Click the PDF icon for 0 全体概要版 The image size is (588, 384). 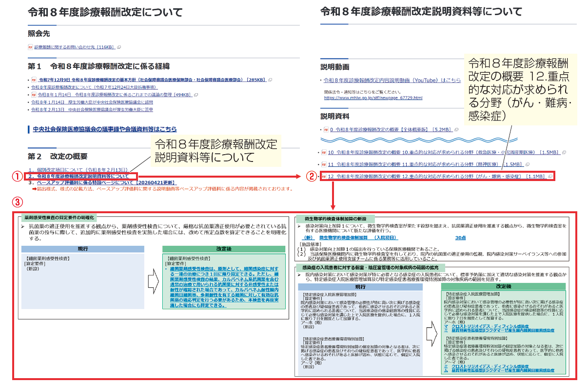tap(326, 130)
